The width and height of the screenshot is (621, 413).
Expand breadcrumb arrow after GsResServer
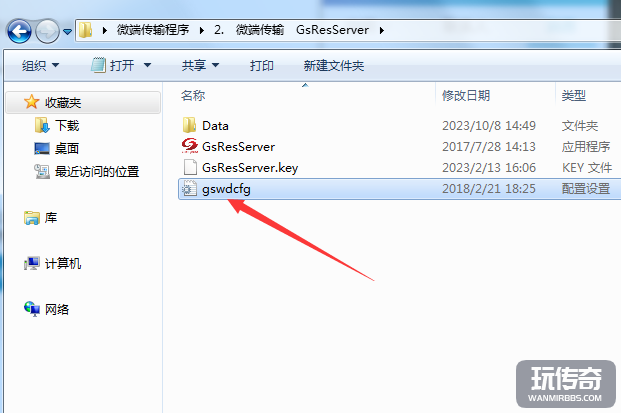coord(382,30)
